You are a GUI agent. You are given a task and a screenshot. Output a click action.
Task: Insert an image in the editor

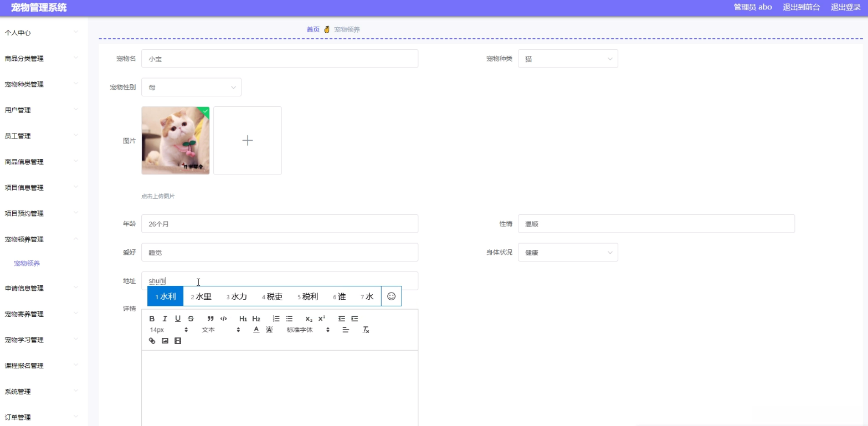pos(165,341)
